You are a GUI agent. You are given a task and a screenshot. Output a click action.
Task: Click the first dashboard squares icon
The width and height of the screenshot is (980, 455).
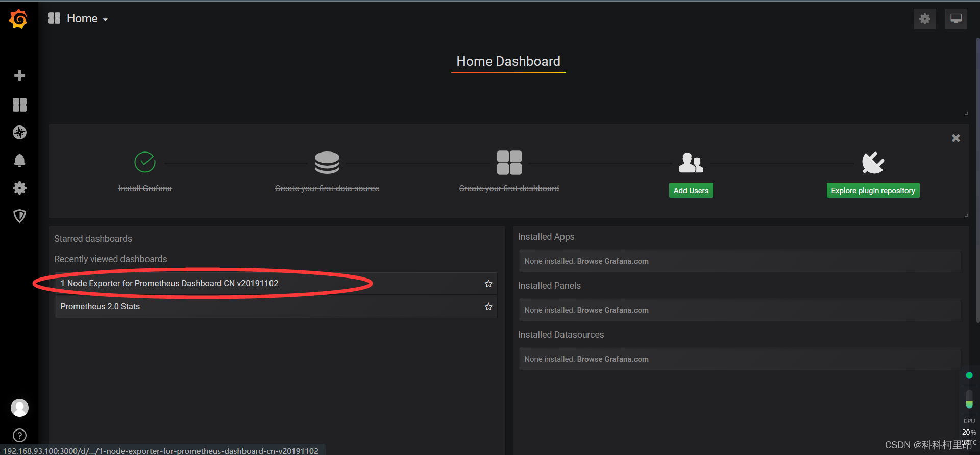coord(509,163)
